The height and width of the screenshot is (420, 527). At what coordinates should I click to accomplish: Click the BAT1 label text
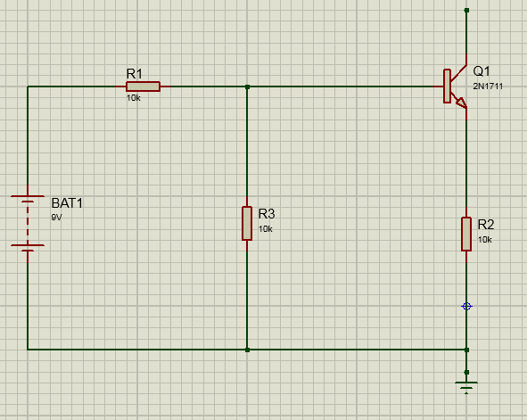click(67, 203)
